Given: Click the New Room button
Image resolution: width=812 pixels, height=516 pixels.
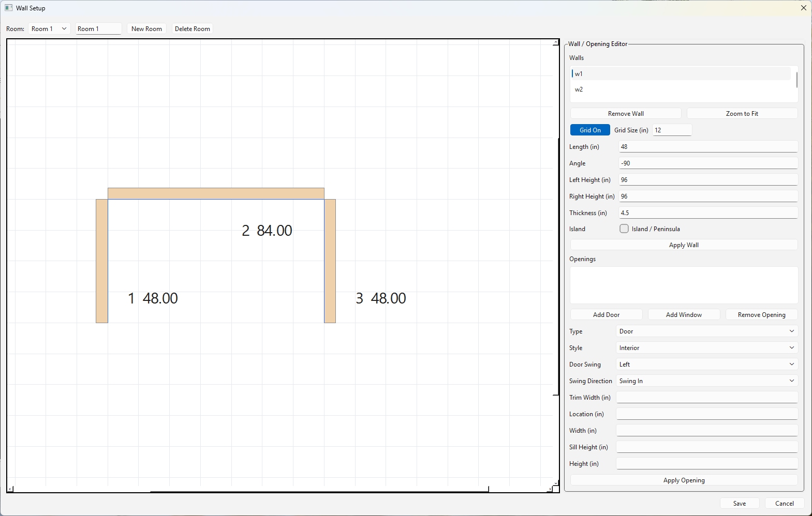Looking at the screenshot, I should tap(146, 29).
